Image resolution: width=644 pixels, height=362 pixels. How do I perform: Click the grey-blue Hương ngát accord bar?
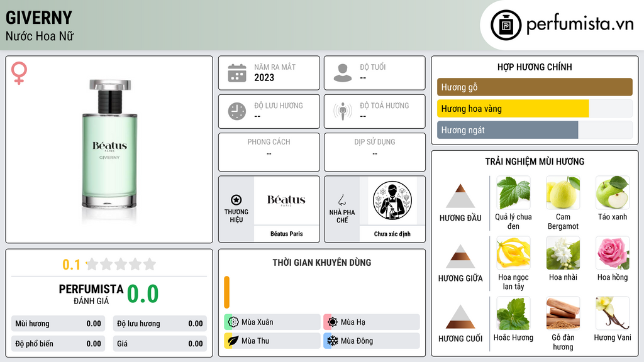pos(508,130)
